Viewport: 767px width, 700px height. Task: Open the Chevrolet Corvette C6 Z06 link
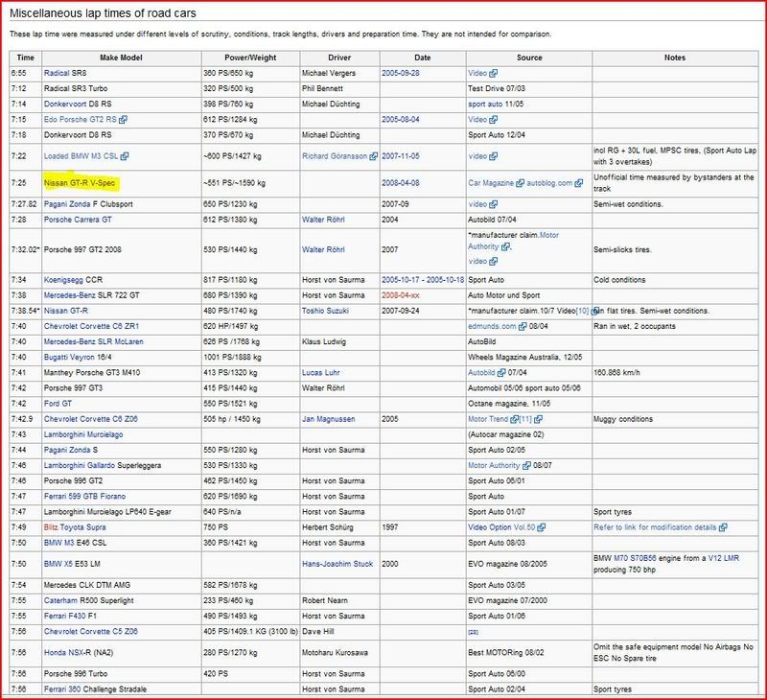[x=91, y=419]
